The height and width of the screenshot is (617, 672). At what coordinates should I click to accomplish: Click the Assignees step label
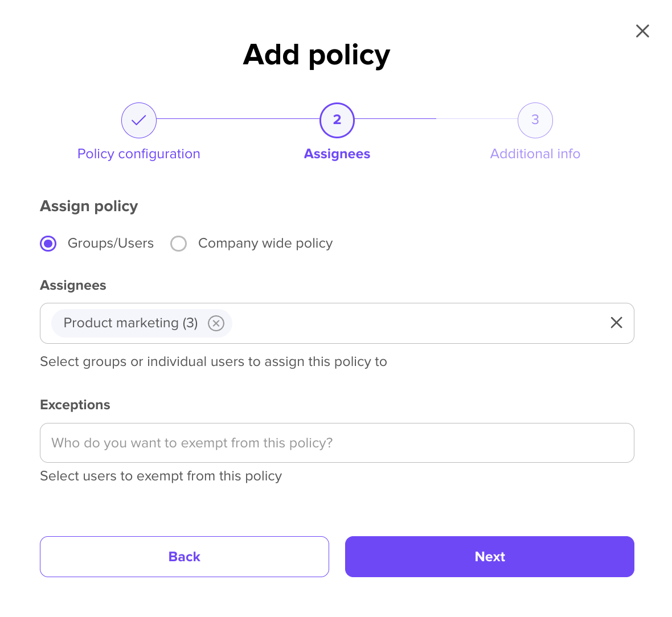pyautogui.click(x=337, y=154)
